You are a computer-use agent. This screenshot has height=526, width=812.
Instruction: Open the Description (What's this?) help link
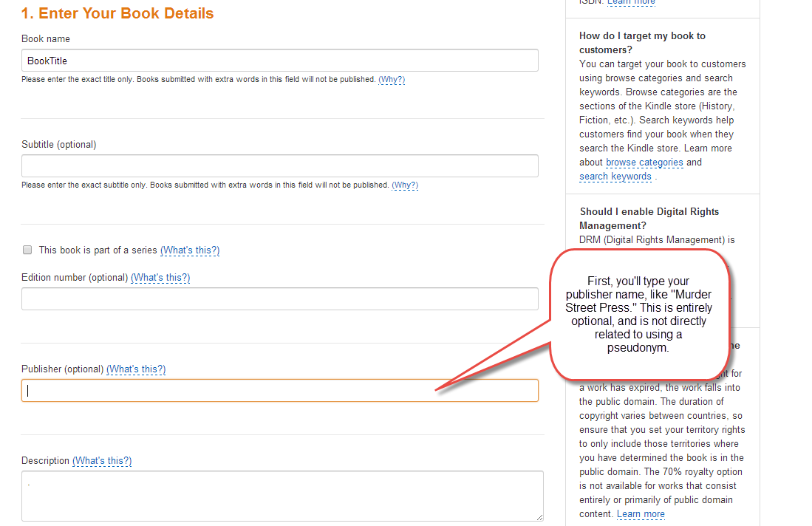pos(102,461)
